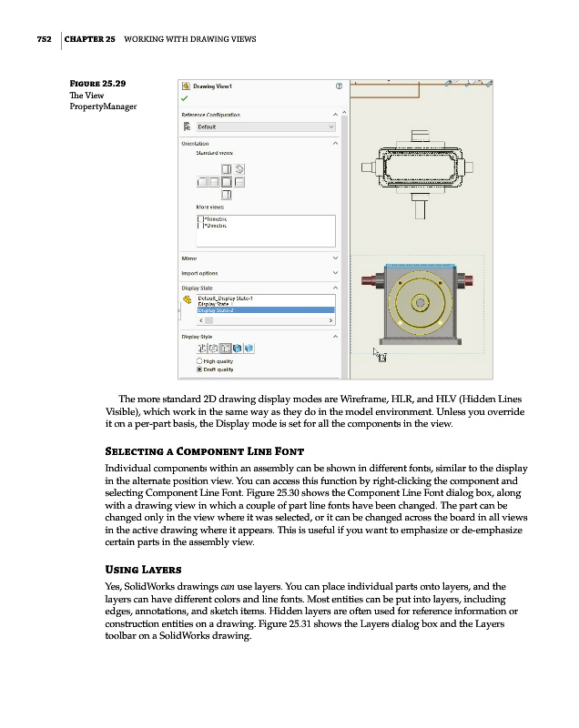The height and width of the screenshot is (728, 579).
Task: Check the Trimetric view checkbox
Action: coord(201,218)
